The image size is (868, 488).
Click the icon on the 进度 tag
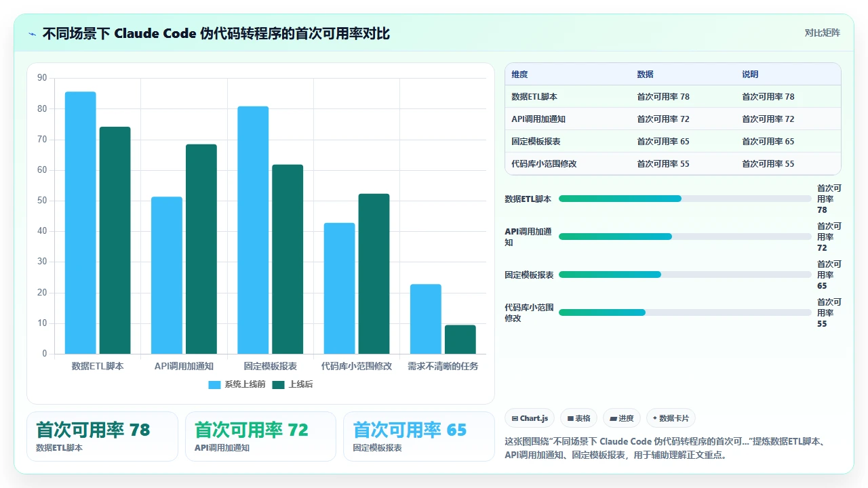click(x=614, y=419)
